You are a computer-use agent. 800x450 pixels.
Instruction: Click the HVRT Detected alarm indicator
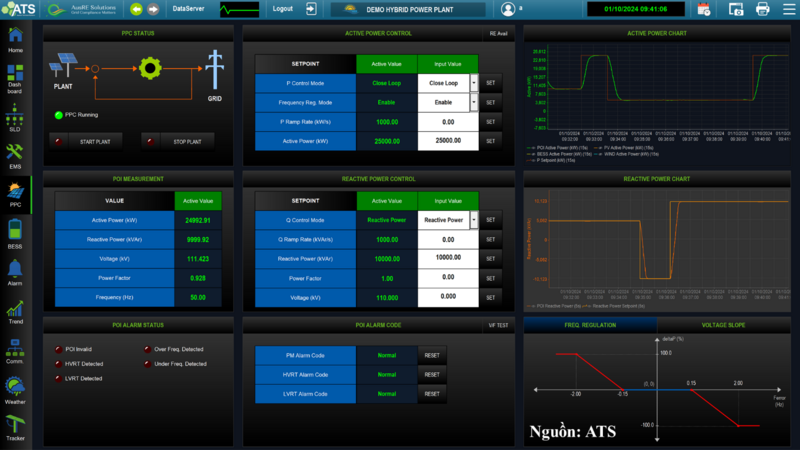pyautogui.click(x=59, y=364)
